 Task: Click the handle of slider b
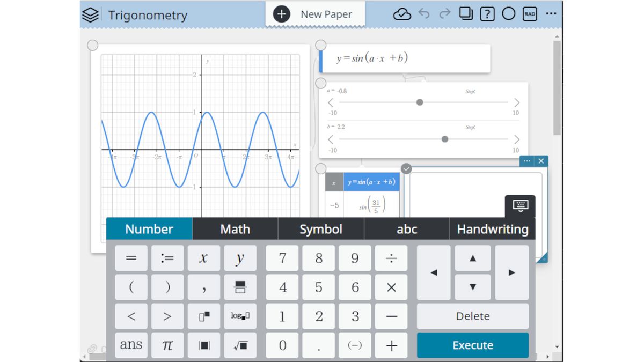(x=445, y=139)
